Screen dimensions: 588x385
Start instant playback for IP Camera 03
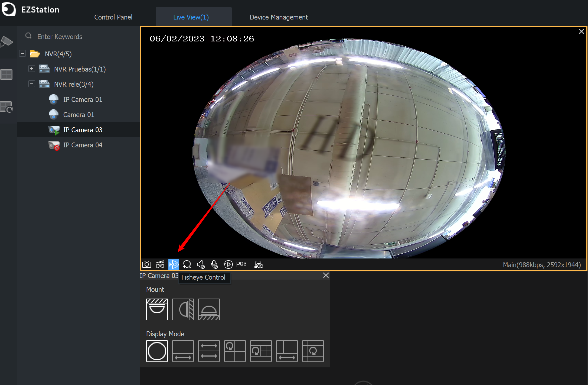pos(228,264)
